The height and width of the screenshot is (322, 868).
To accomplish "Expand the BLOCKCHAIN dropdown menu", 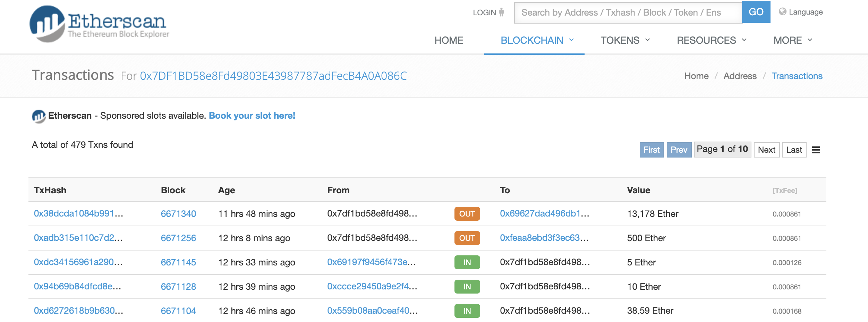I will (537, 40).
